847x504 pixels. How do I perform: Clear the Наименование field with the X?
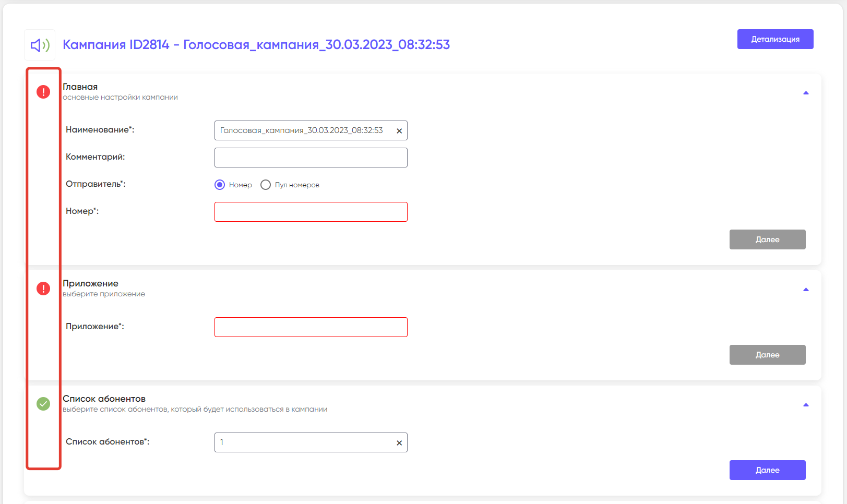pyautogui.click(x=399, y=131)
